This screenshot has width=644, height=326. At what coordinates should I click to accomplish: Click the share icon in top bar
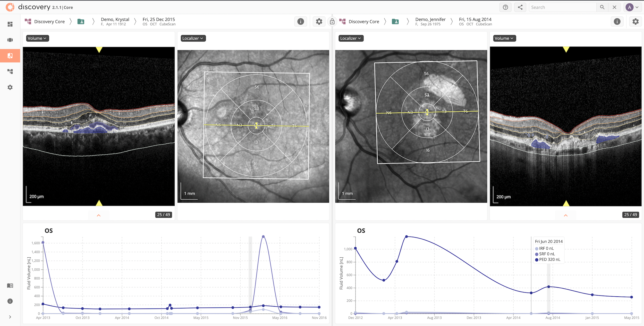click(520, 7)
